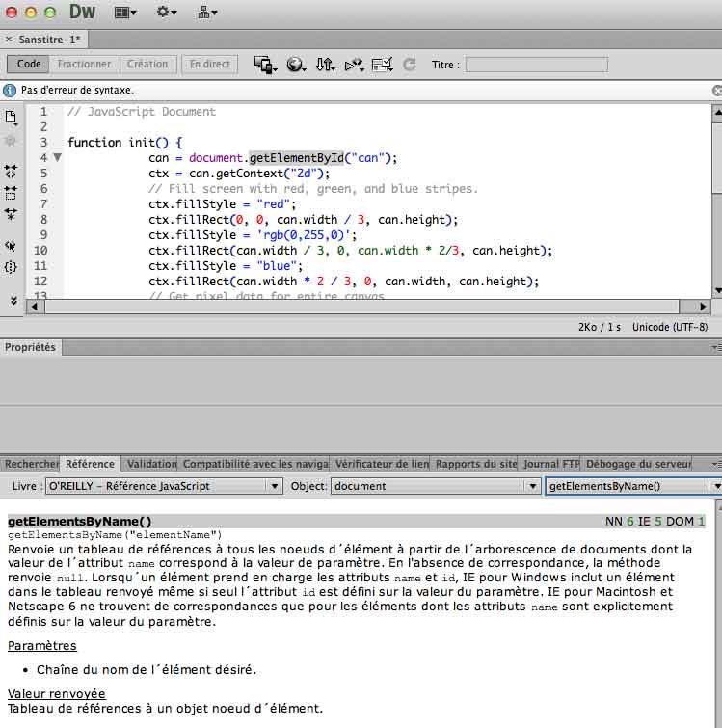722x728 pixels.
Task: Click the green zoom window button
Action: click(50, 13)
